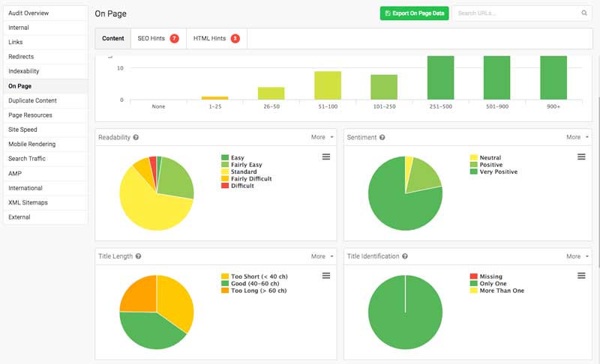
Task: Click the search magnifier icon
Action: [584, 13]
